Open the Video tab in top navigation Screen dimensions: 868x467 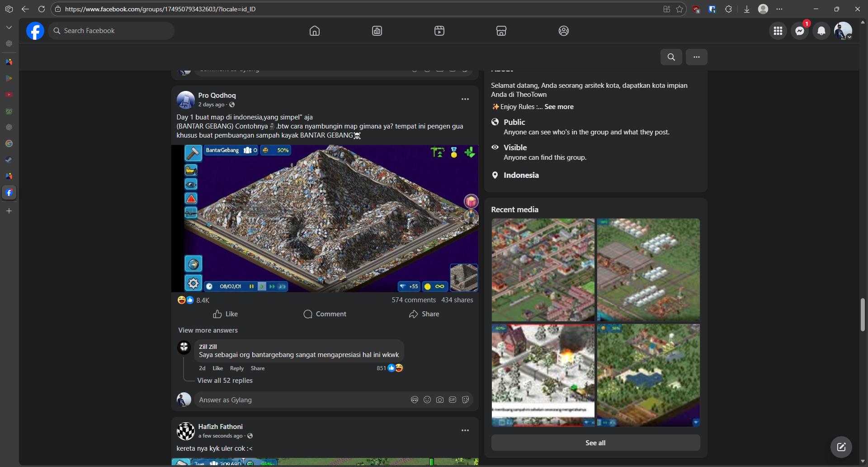(439, 31)
